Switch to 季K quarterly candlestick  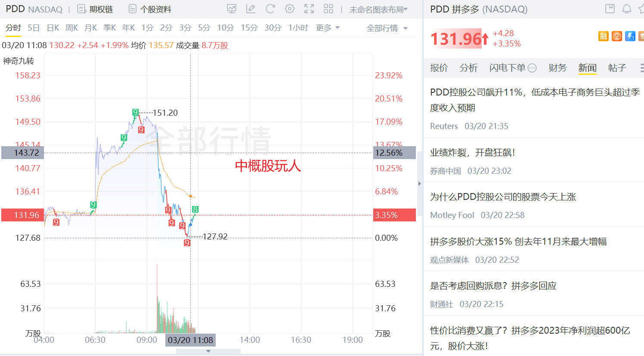109,28
